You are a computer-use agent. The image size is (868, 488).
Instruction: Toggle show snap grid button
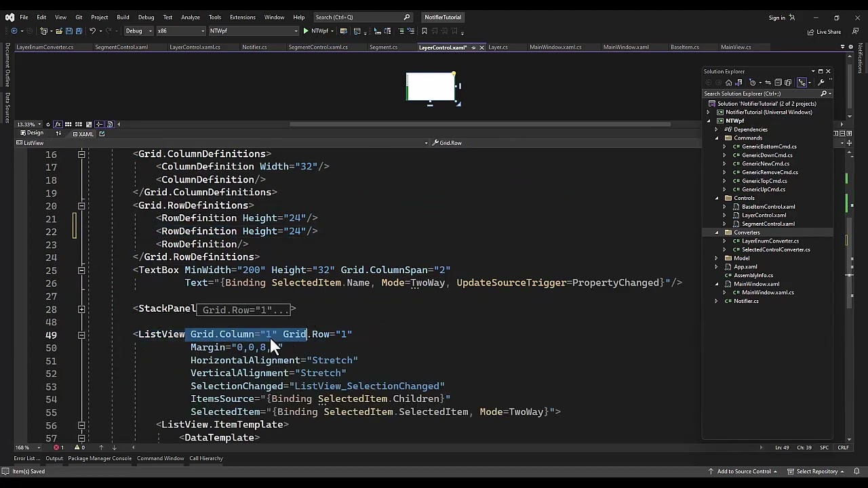coord(68,124)
